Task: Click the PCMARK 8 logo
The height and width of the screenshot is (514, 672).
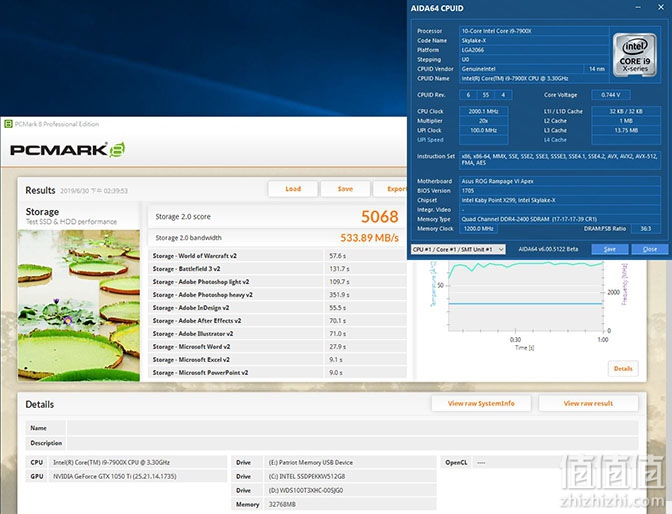Action: point(67,150)
